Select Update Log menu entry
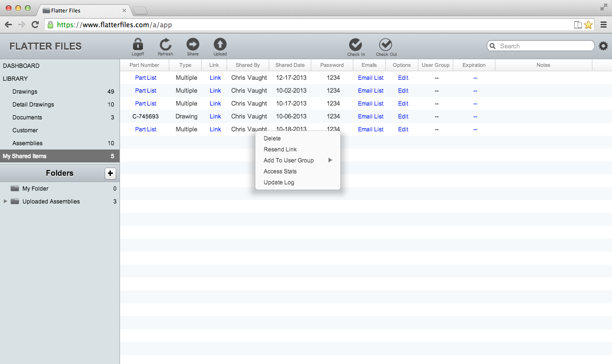Image resolution: width=612 pixels, height=364 pixels. pyautogui.click(x=298, y=182)
